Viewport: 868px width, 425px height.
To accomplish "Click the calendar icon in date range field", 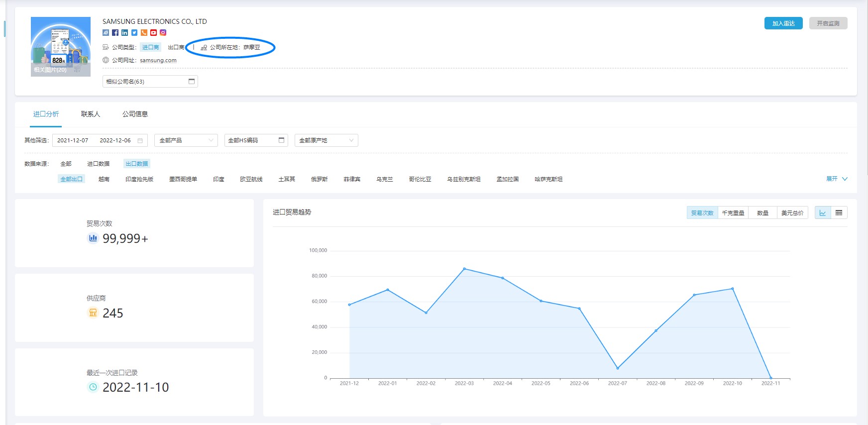I will [140, 140].
